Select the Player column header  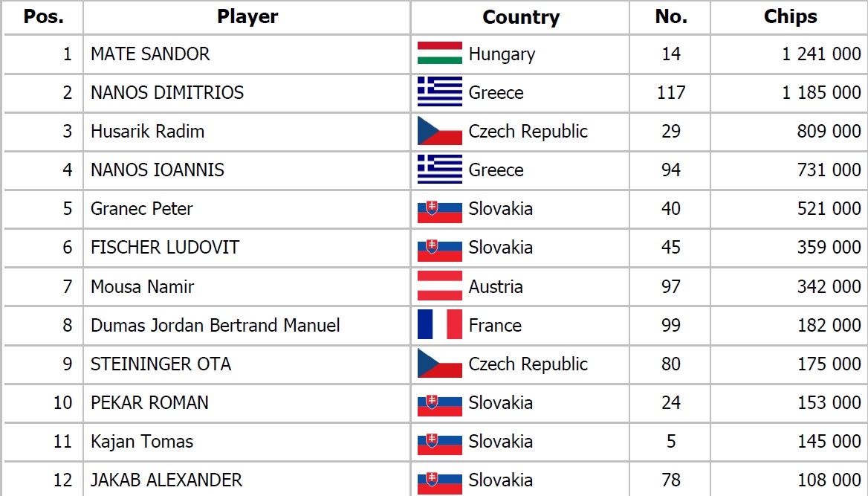[x=247, y=16]
